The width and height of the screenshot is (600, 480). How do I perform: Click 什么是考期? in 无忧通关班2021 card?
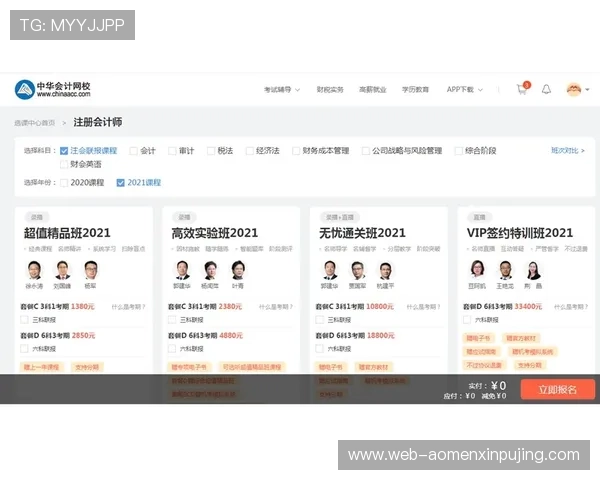coord(424,307)
